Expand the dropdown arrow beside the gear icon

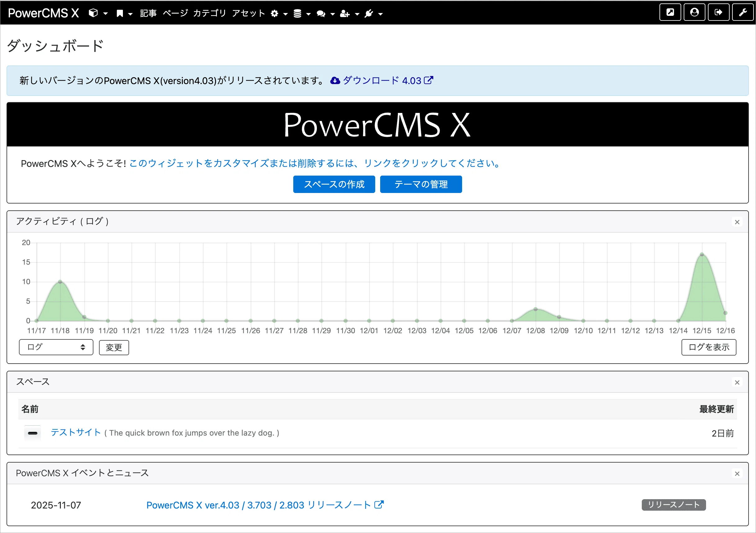point(286,14)
